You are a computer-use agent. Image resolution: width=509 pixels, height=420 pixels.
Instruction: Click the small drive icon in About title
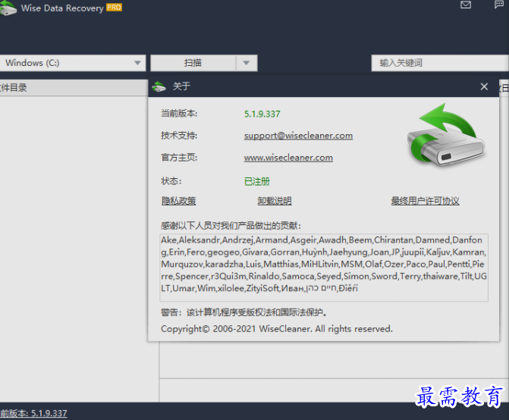coord(159,86)
